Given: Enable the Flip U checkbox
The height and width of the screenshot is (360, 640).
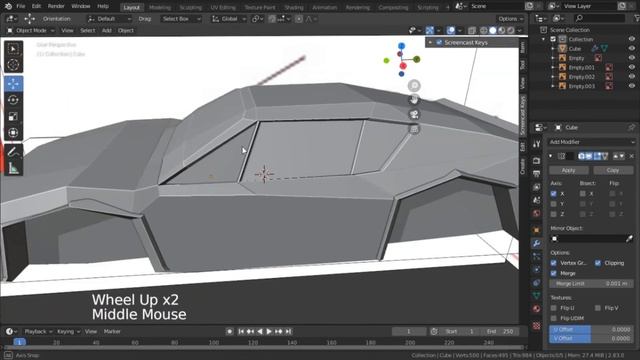Looking at the screenshot, I should pos(553,308).
